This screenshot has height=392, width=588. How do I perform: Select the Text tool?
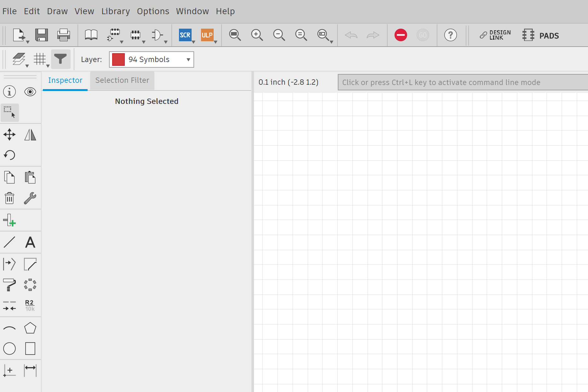pyautogui.click(x=30, y=242)
